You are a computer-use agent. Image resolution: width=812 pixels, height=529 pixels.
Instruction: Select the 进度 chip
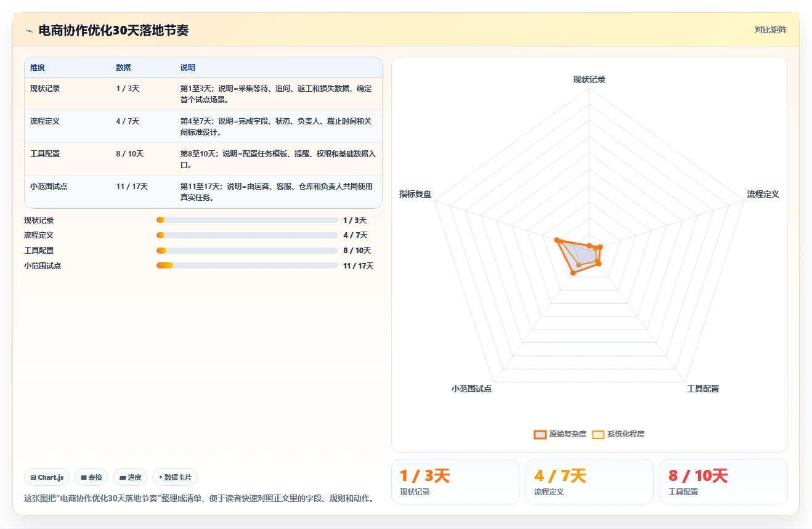tap(130, 477)
